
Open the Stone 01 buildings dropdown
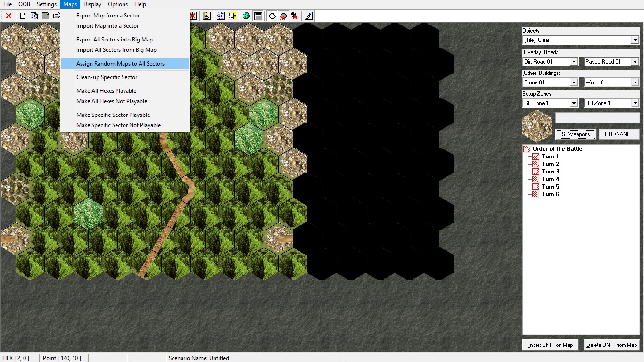click(574, 82)
